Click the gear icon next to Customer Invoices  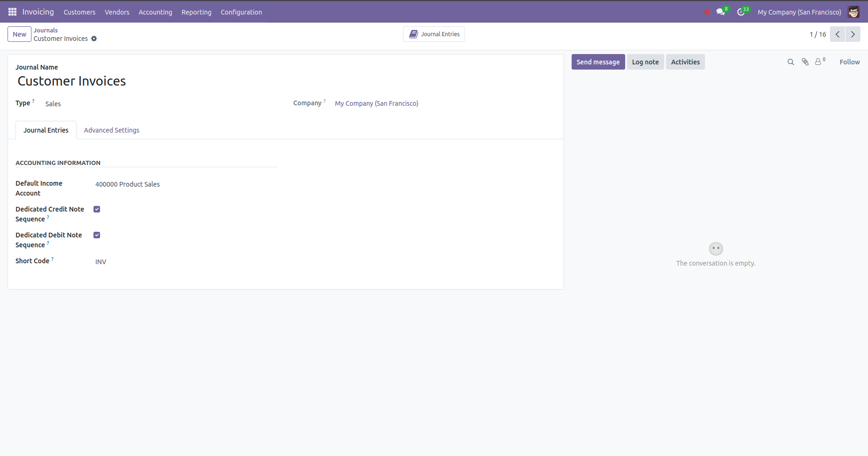(x=94, y=39)
